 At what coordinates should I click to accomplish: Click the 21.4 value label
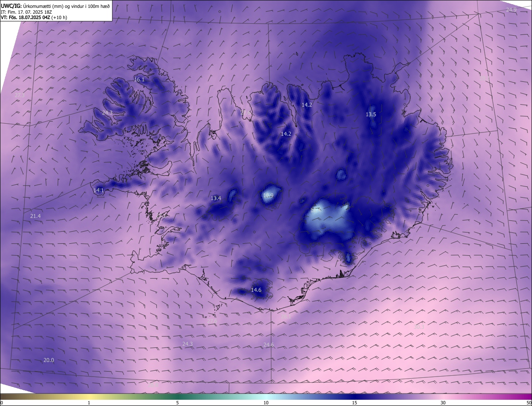[35, 216]
